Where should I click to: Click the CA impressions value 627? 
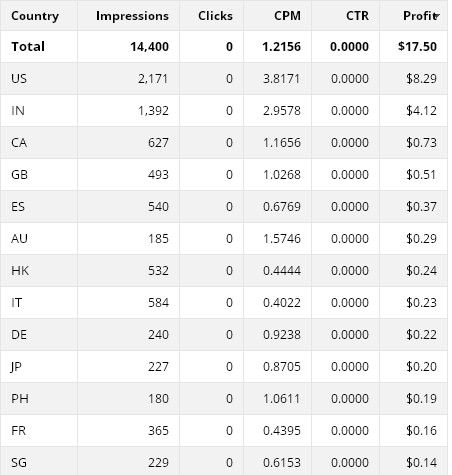pyautogui.click(x=158, y=143)
